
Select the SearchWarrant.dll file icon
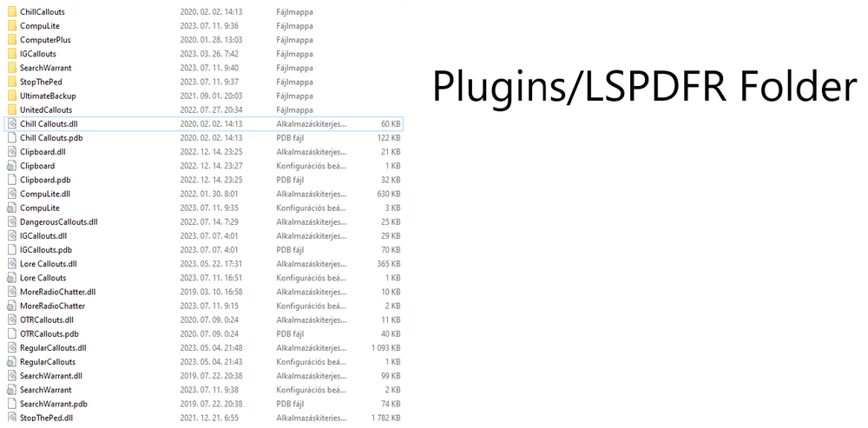click(x=11, y=376)
